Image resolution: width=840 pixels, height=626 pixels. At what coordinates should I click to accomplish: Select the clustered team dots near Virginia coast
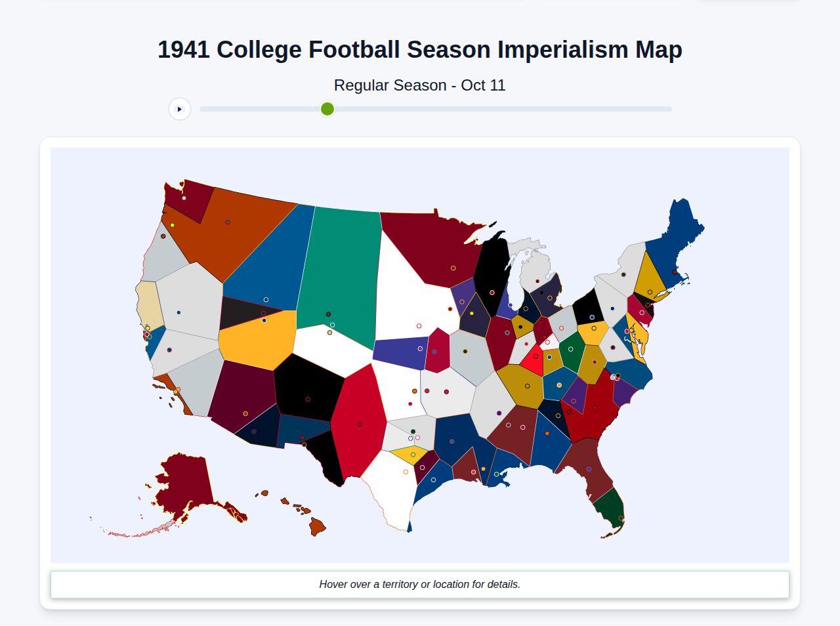(x=614, y=377)
